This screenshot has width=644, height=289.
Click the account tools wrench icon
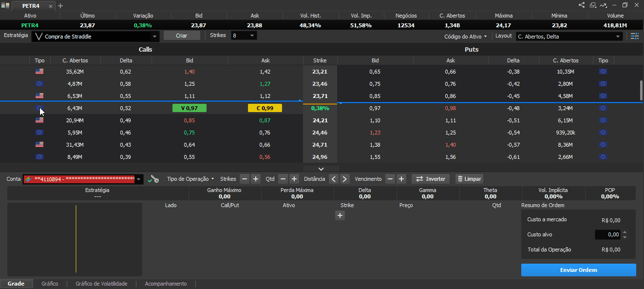click(x=153, y=179)
